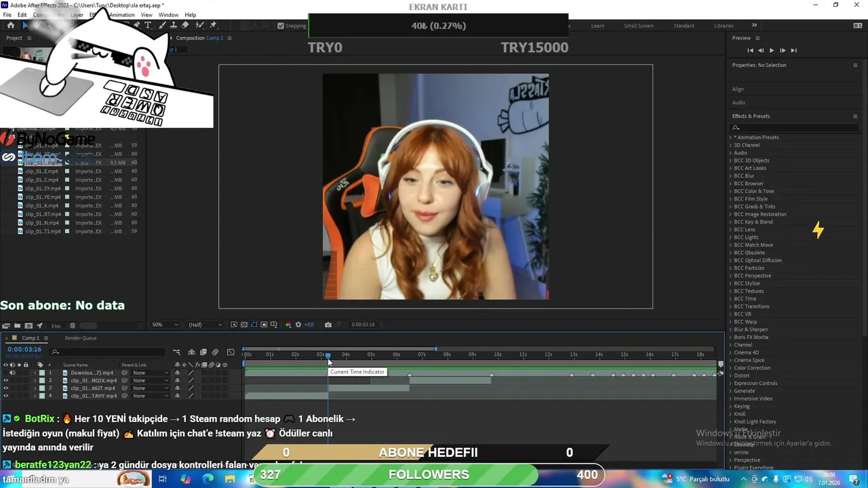Mute audio of layer 1 Downloa...7).mp4
The width and height of the screenshot is (868, 488).
point(12,373)
